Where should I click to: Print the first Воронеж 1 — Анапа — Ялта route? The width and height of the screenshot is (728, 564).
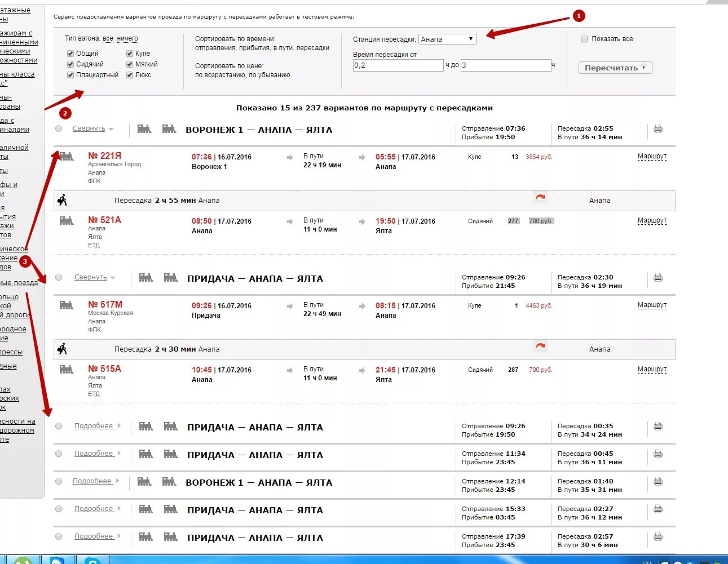(x=658, y=129)
